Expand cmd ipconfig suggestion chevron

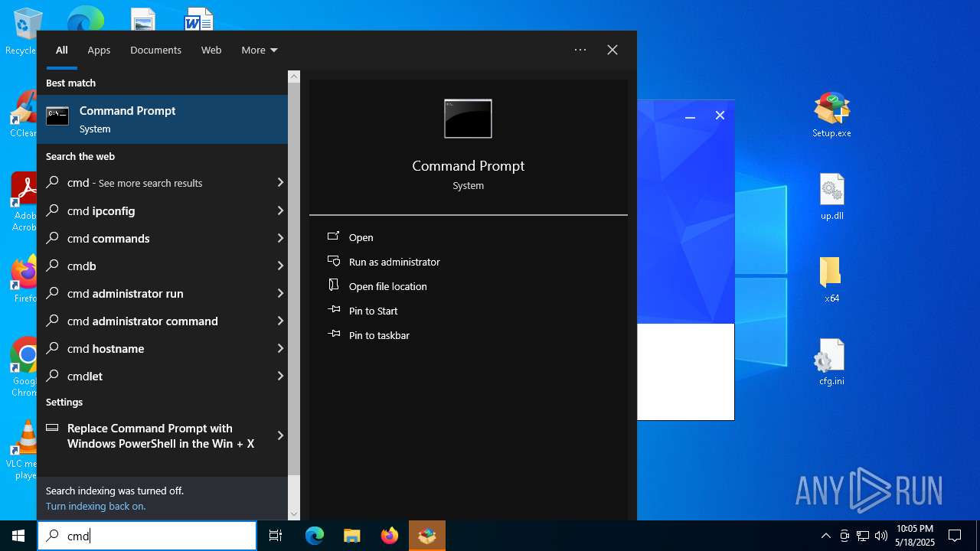click(x=280, y=210)
